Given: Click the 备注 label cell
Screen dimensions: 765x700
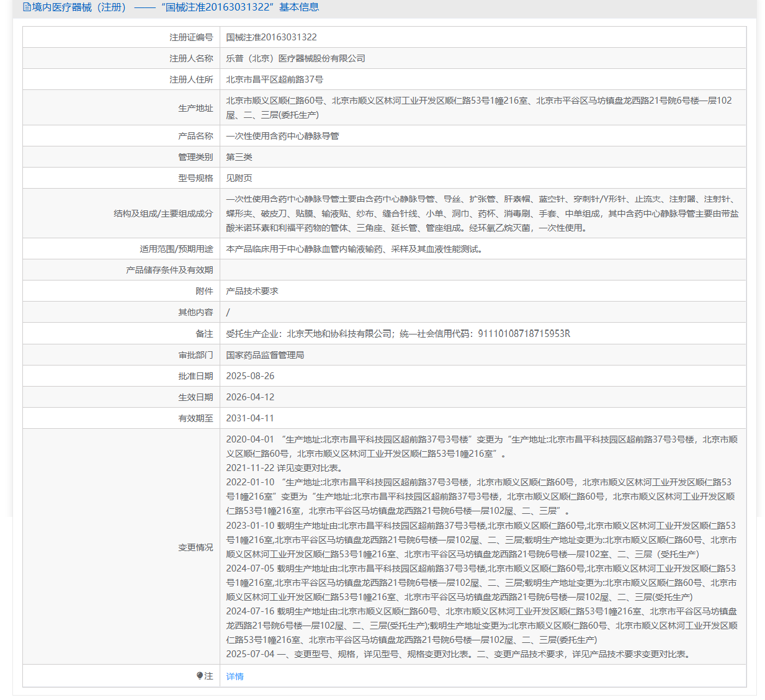Looking at the screenshot, I should [122, 333].
